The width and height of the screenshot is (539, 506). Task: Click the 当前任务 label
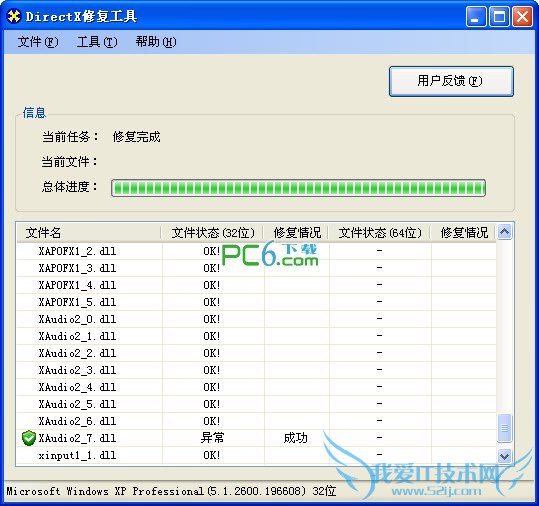pos(70,137)
